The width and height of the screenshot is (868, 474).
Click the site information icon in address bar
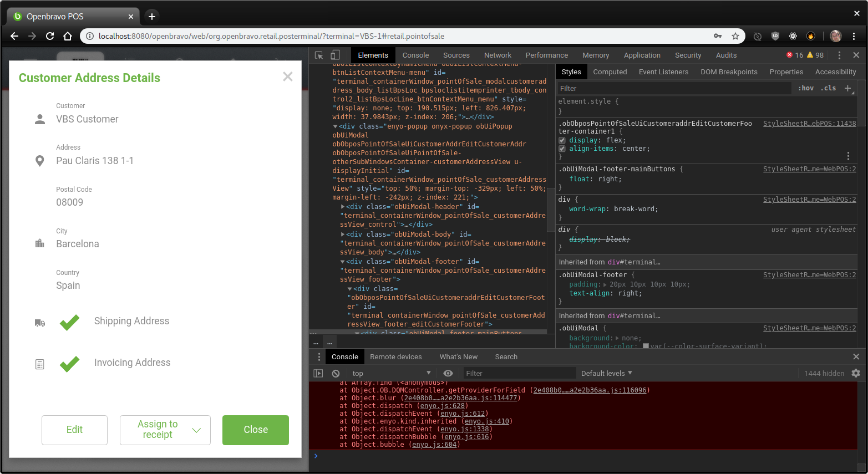pyautogui.click(x=90, y=36)
